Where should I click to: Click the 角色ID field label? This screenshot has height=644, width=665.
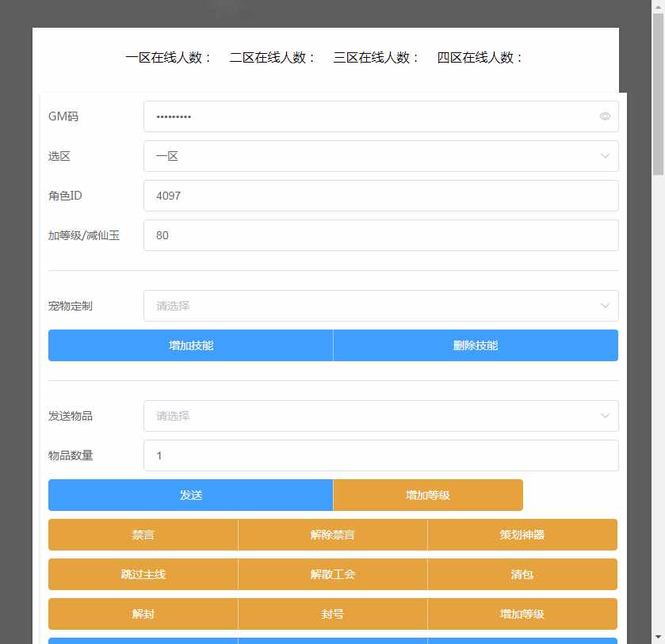65,196
